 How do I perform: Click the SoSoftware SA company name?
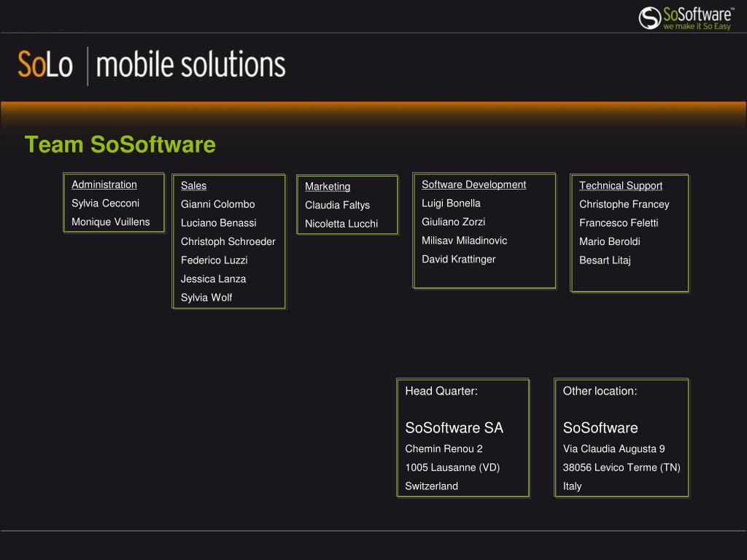454,427
